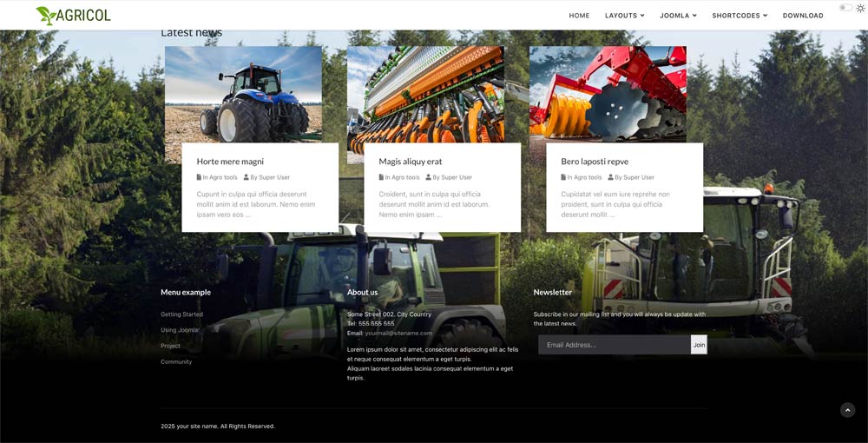Viewport: 868px width, 443px height.
Task: Open the blue tractor article thumbnail
Action: [x=243, y=94]
